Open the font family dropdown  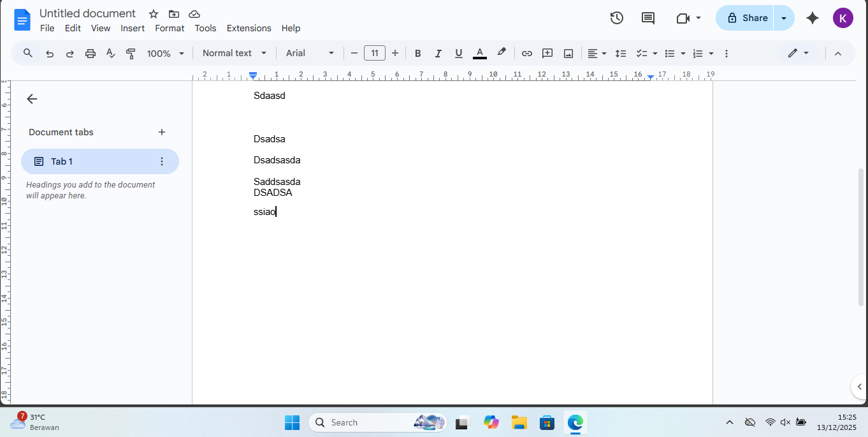pos(310,53)
